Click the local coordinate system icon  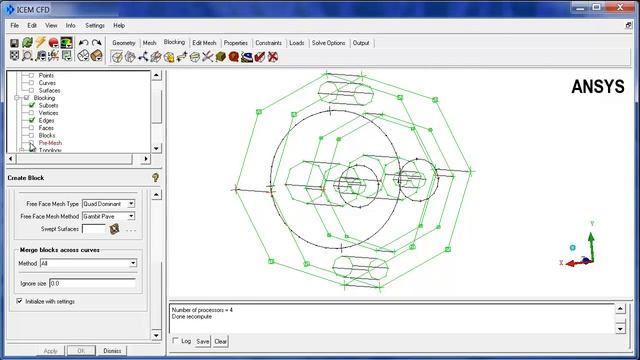click(x=53, y=56)
